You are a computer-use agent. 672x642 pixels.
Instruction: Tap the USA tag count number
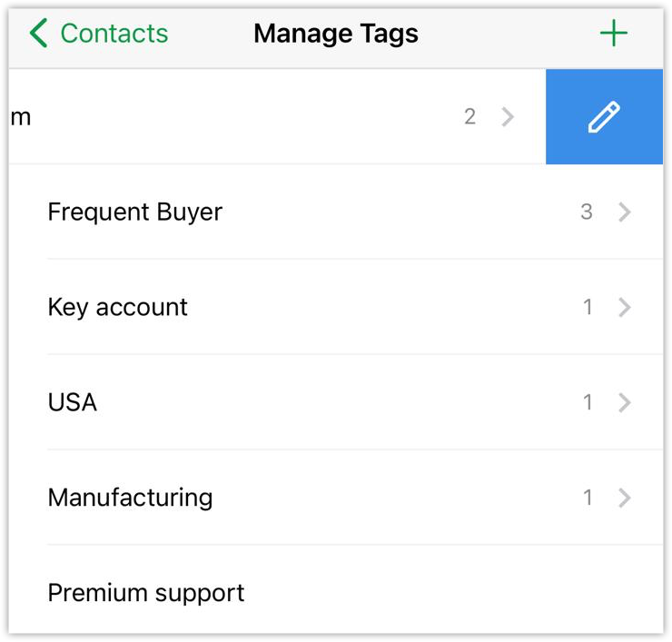pos(588,402)
